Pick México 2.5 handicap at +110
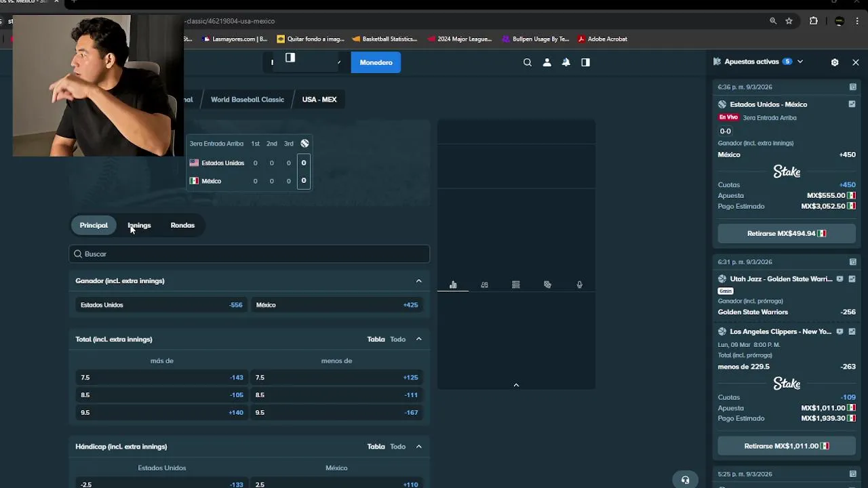 (337, 484)
